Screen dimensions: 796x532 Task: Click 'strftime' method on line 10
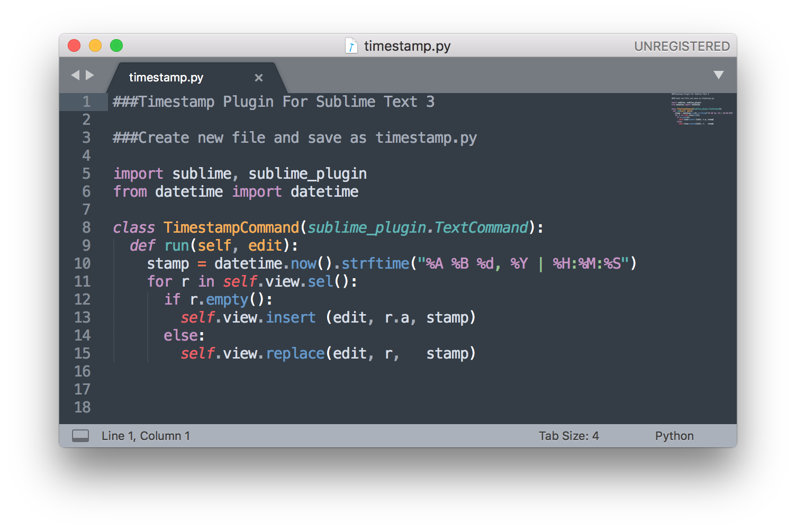[375, 263]
